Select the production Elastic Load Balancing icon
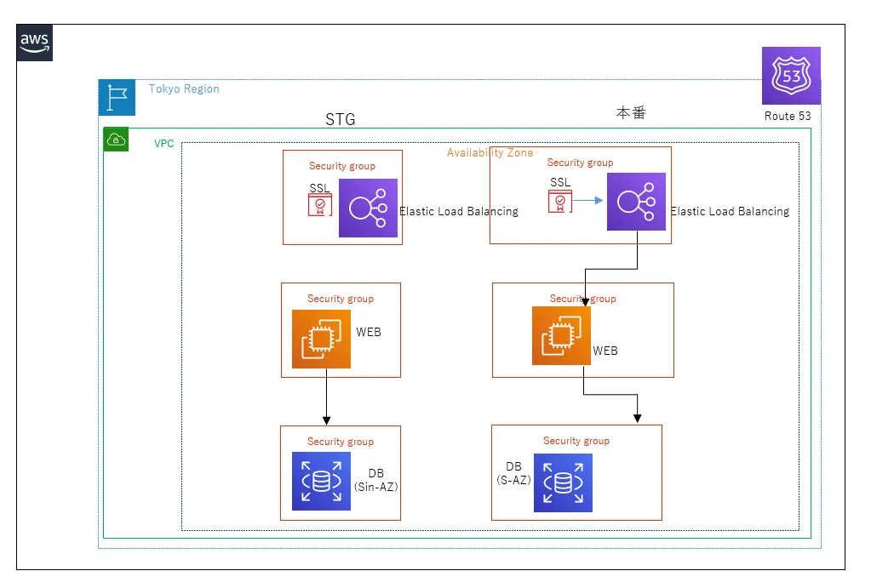 click(636, 202)
